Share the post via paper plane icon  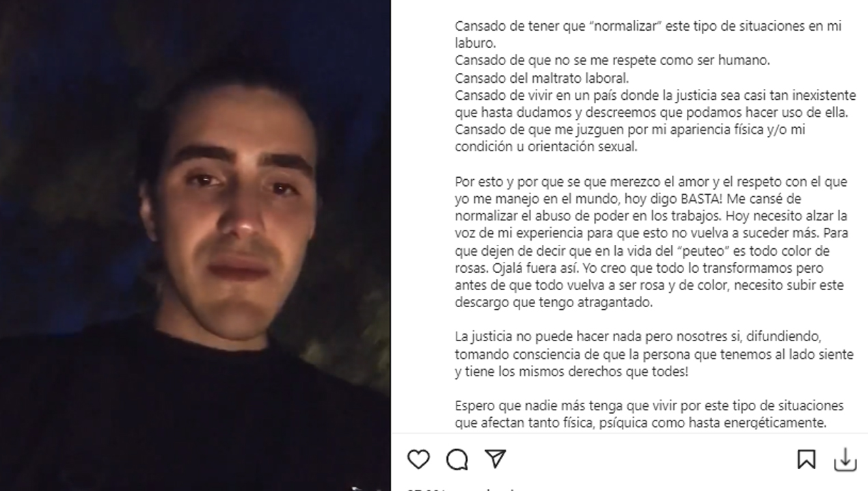[496, 458]
